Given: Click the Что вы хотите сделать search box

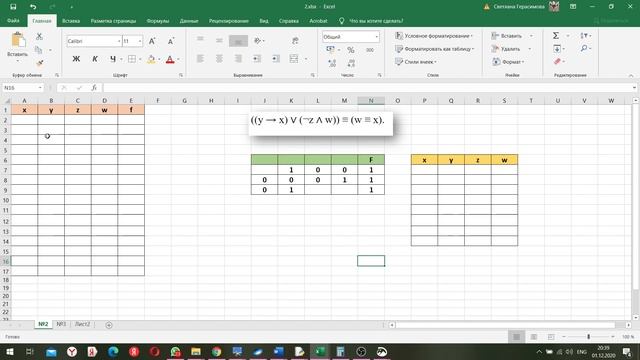Looking at the screenshot, I should [x=376, y=21].
